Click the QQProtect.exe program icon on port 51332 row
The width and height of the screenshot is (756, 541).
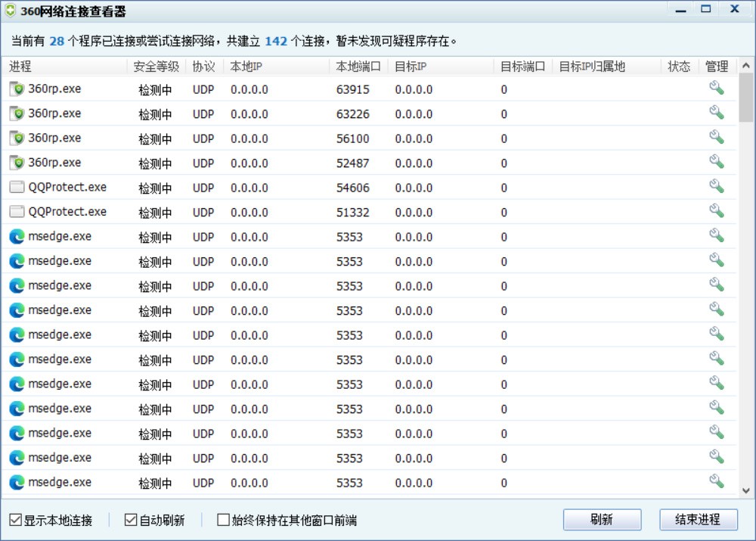[x=17, y=212]
